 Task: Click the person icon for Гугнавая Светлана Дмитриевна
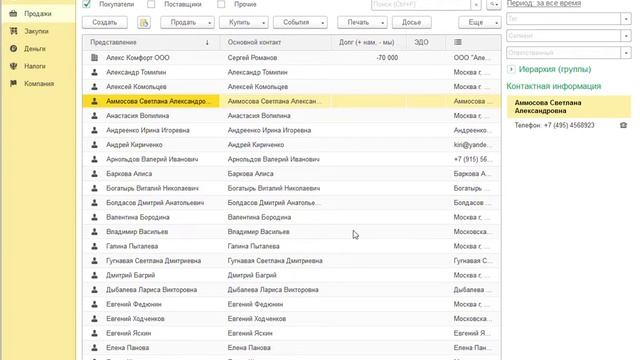point(95,261)
